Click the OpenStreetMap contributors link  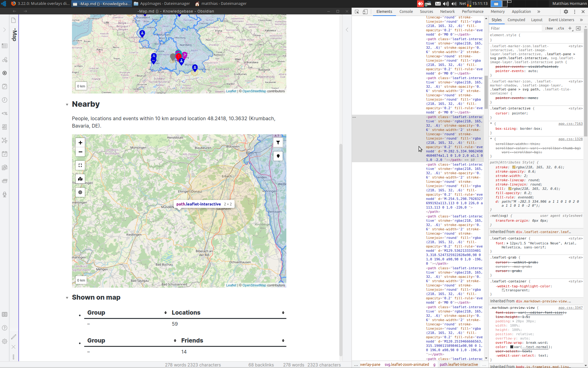254,285
